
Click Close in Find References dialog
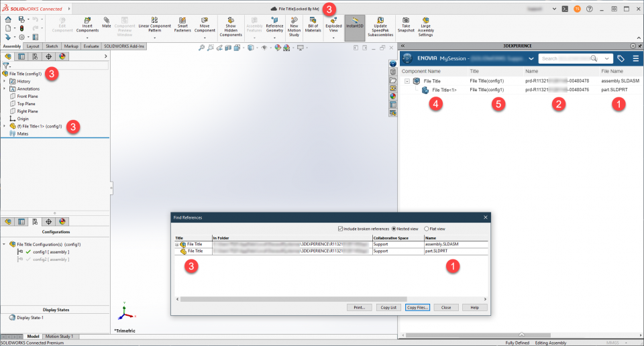coord(446,307)
